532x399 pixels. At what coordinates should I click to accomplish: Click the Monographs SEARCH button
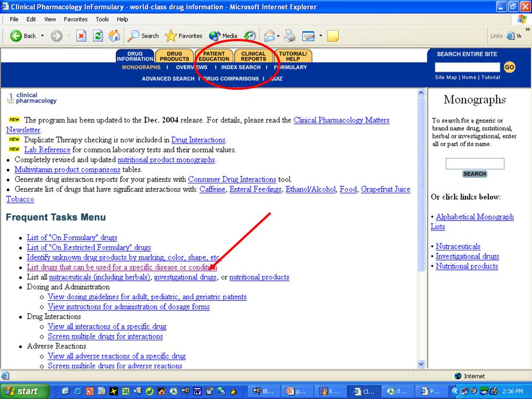[475, 173]
